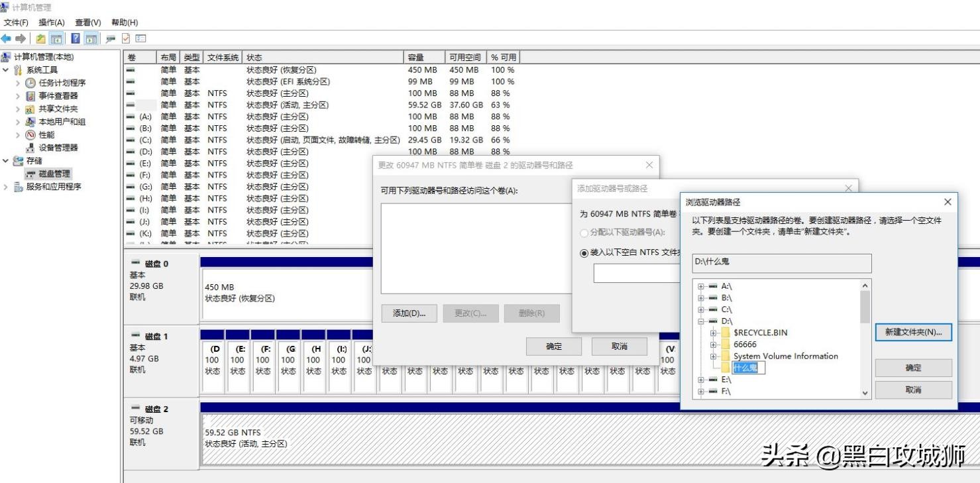This screenshot has width=980, height=483.
Task: Expand the 服务和应用程序 tree node
Action: click(x=7, y=186)
